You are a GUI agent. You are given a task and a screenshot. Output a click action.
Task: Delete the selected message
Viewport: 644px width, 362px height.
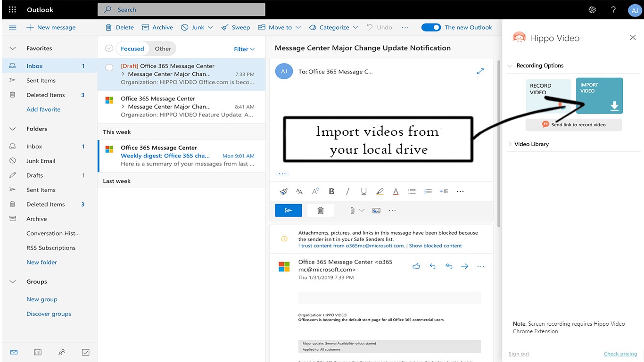point(120,27)
